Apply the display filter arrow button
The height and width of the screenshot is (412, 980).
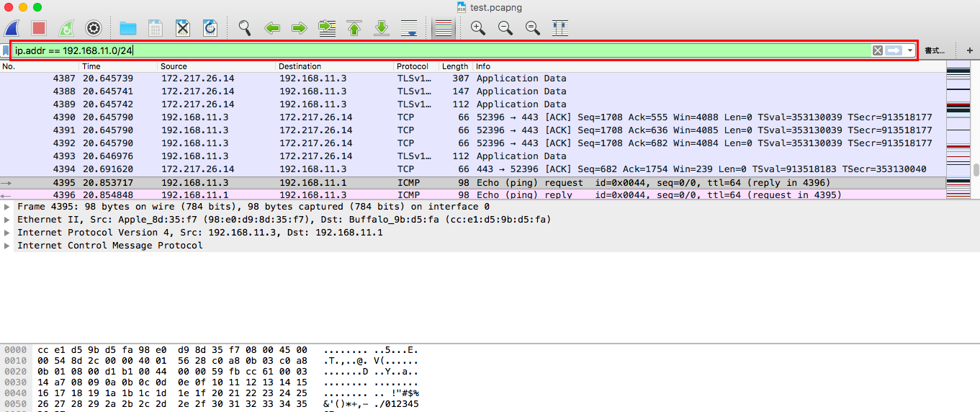[x=894, y=50]
